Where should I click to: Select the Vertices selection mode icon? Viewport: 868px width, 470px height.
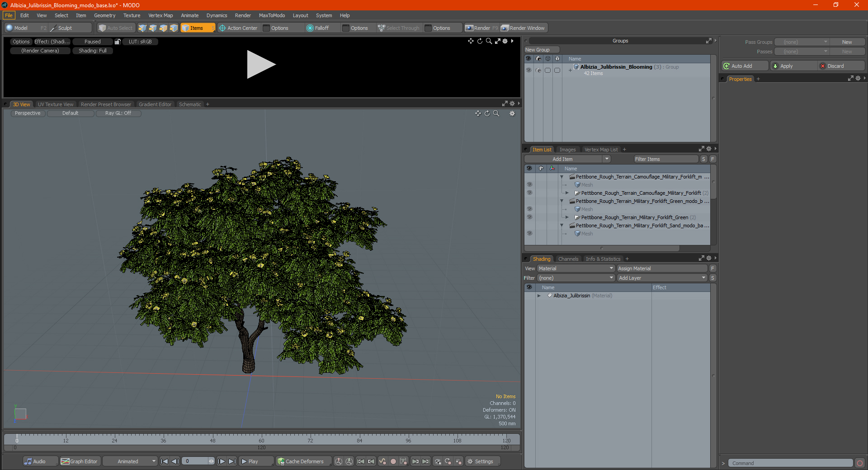[142, 28]
